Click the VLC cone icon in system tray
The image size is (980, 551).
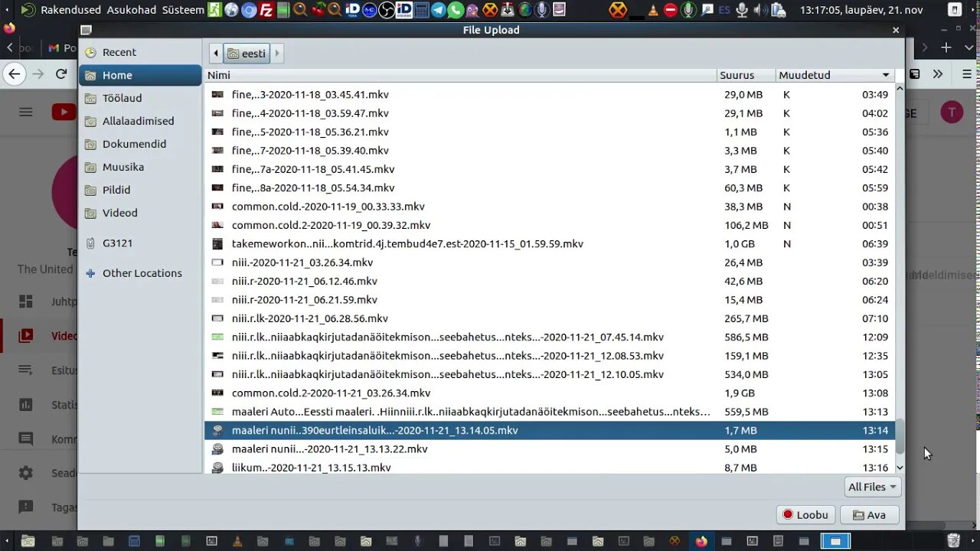click(x=653, y=10)
